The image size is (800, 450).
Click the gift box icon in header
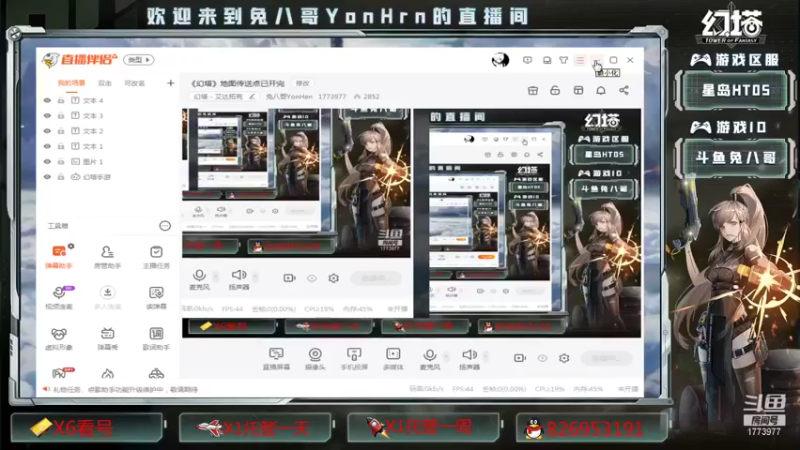coord(533,90)
